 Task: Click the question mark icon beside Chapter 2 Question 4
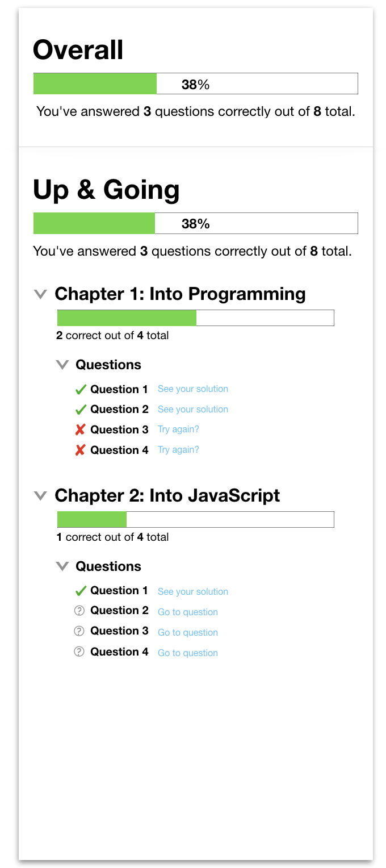click(x=79, y=652)
